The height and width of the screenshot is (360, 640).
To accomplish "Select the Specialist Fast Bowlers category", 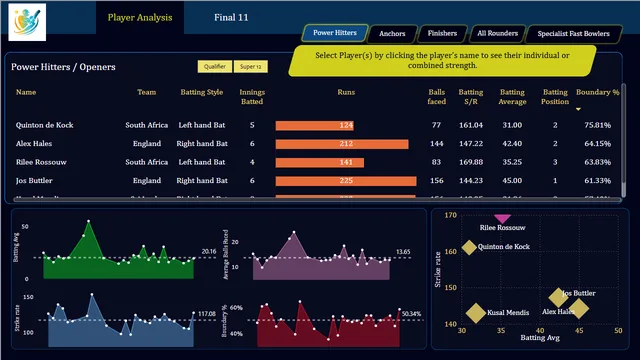I will pos(573,33).
